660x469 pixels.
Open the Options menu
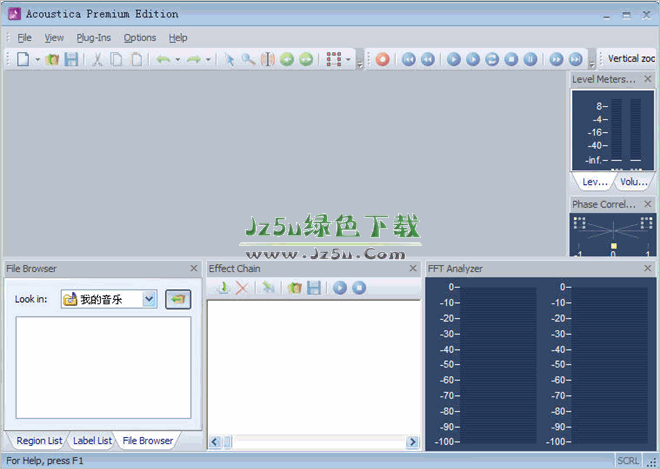[x=140, y=38]
